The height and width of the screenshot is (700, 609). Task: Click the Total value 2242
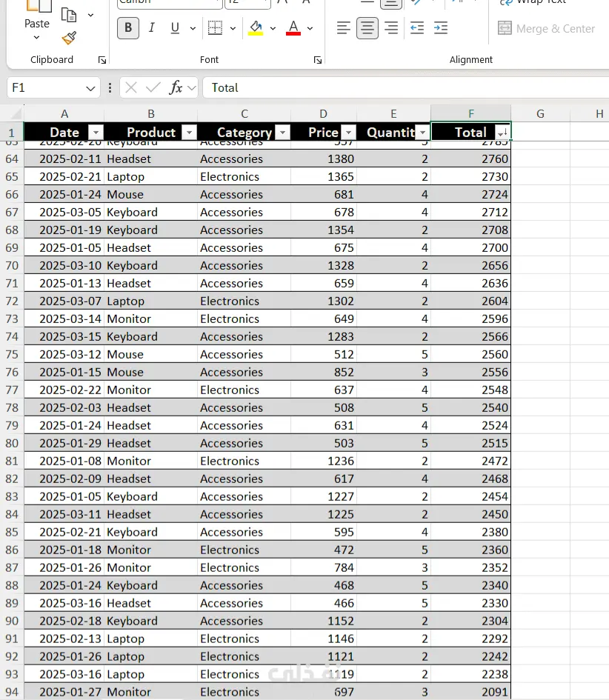point(471,656)
